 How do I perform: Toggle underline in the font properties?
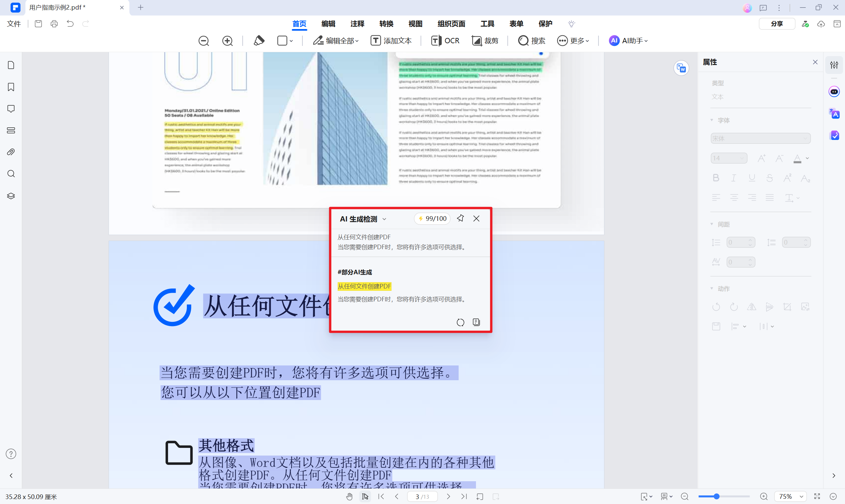click(752, 178)
